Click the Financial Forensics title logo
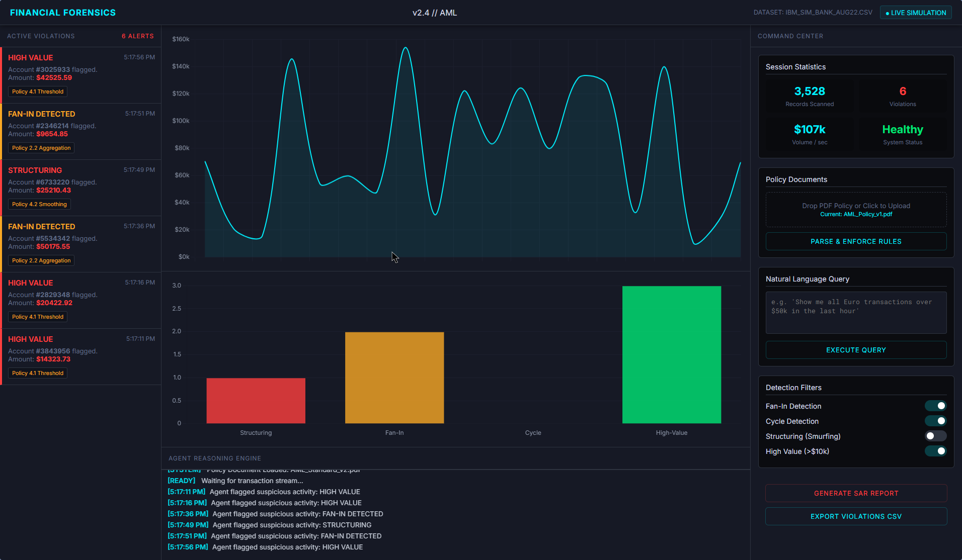 pos(63,13)
